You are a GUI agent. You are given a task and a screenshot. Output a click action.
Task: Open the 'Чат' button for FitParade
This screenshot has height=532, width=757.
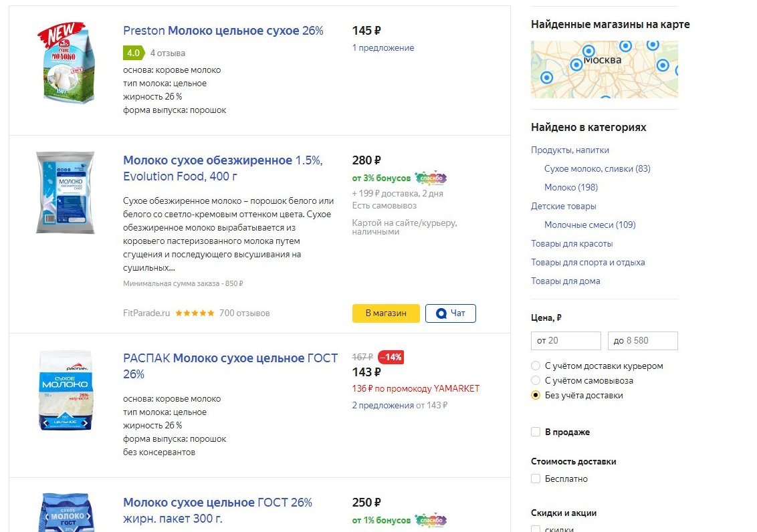pos(451,313)
